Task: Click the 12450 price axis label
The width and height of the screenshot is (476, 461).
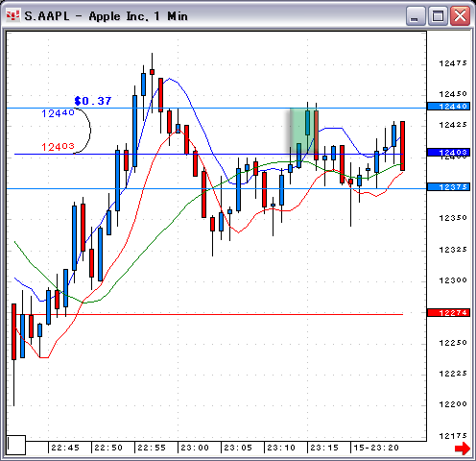Action: click(x=453, y=94)
